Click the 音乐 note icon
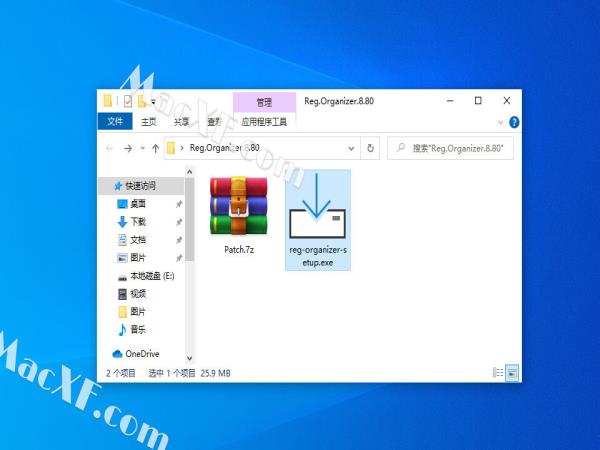Viewport: 600px width, 450px height. (x=122, y=329)
